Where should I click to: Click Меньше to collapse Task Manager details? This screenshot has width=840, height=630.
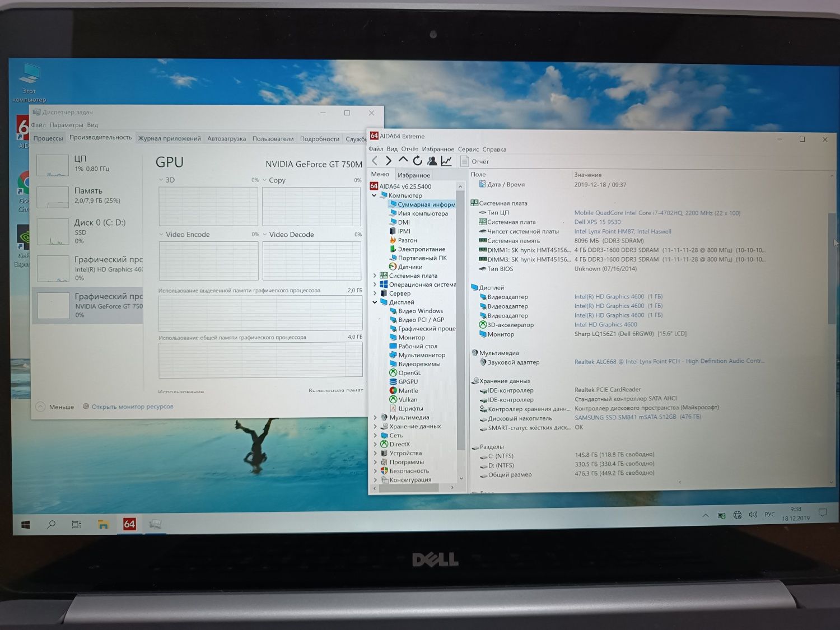coord(55,407)
